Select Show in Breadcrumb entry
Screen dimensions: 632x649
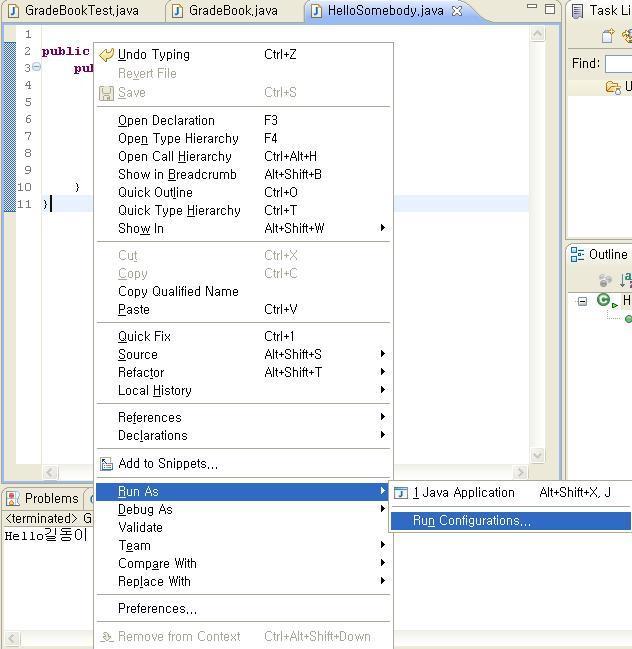(x=244, y=174)
